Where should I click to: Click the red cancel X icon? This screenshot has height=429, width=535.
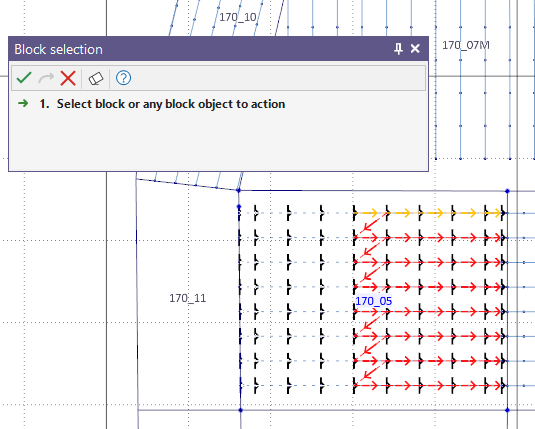coord(68,78)
